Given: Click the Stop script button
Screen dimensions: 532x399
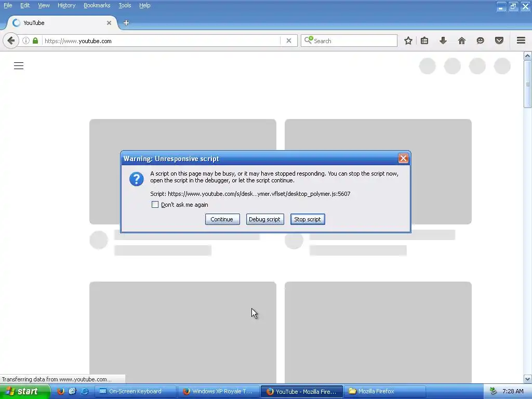Looking at the screenshot, I should pyautogui.click(x=308, y=219).
